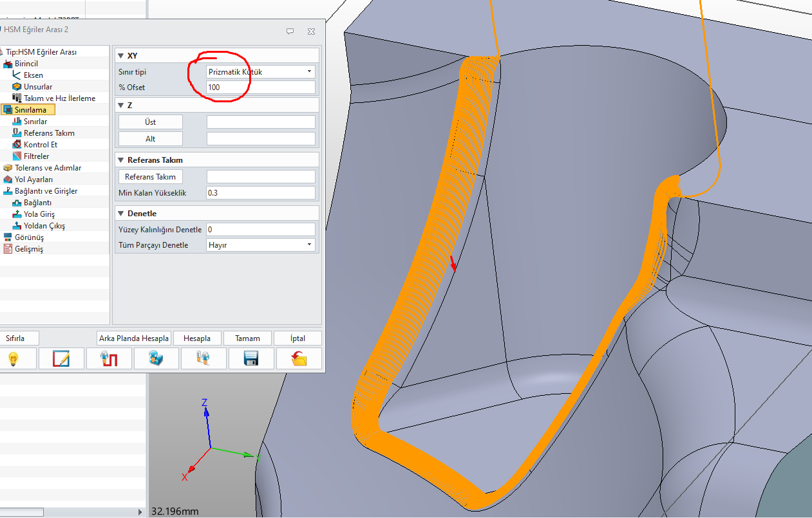The image size is (812, 518).
Task: Select Takım ve Hız İlerleme tree item
Action: tap(59, 98)
